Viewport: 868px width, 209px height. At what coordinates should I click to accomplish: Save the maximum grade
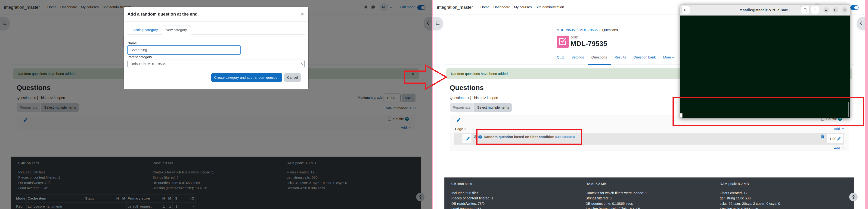coord(408,98)
